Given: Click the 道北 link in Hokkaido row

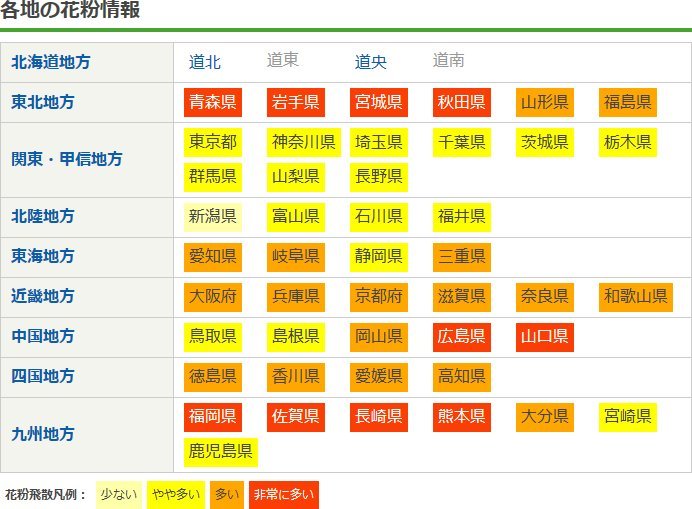Looking at the screenshot, I should pos(205,62).
